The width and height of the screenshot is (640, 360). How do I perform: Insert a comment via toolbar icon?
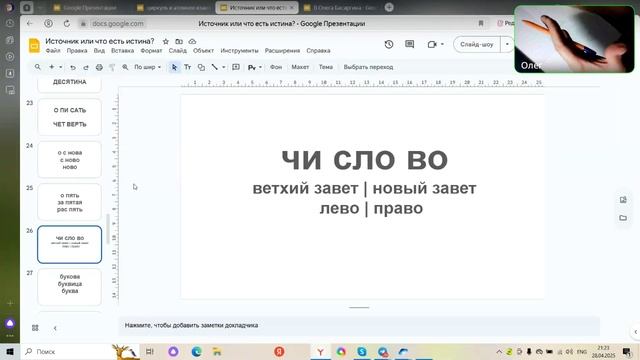point(236,67)
